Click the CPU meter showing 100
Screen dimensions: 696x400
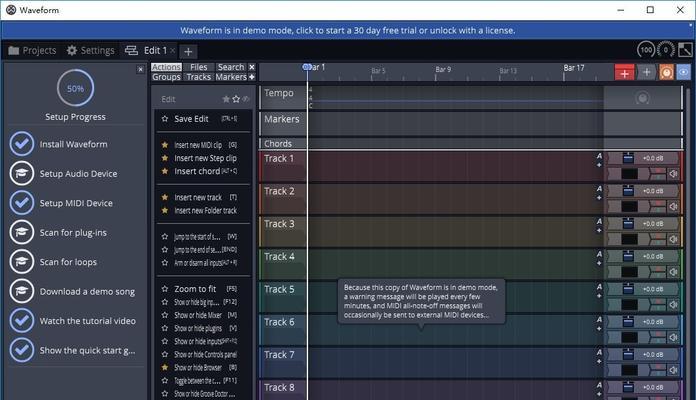pos(646,50)
